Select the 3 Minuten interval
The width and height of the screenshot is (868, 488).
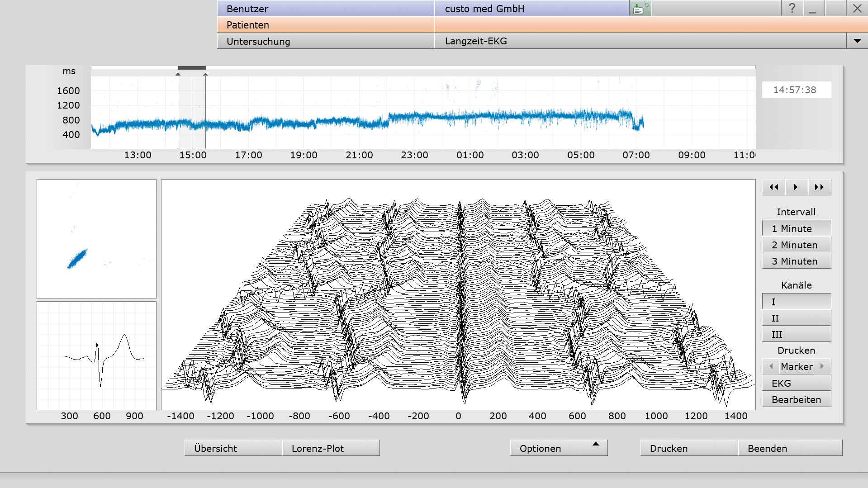point(797,261)
